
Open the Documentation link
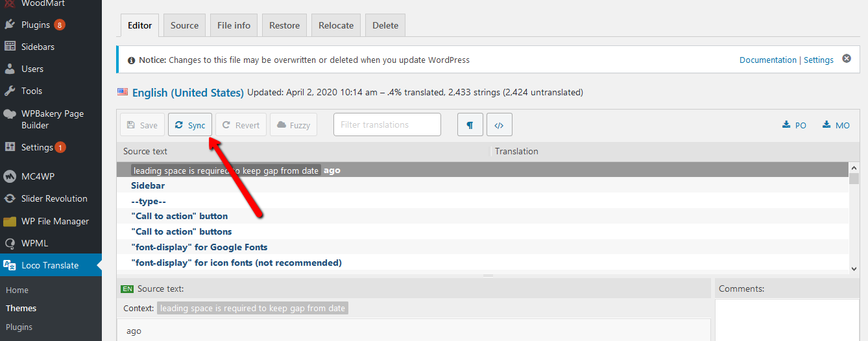coord(768,60)
